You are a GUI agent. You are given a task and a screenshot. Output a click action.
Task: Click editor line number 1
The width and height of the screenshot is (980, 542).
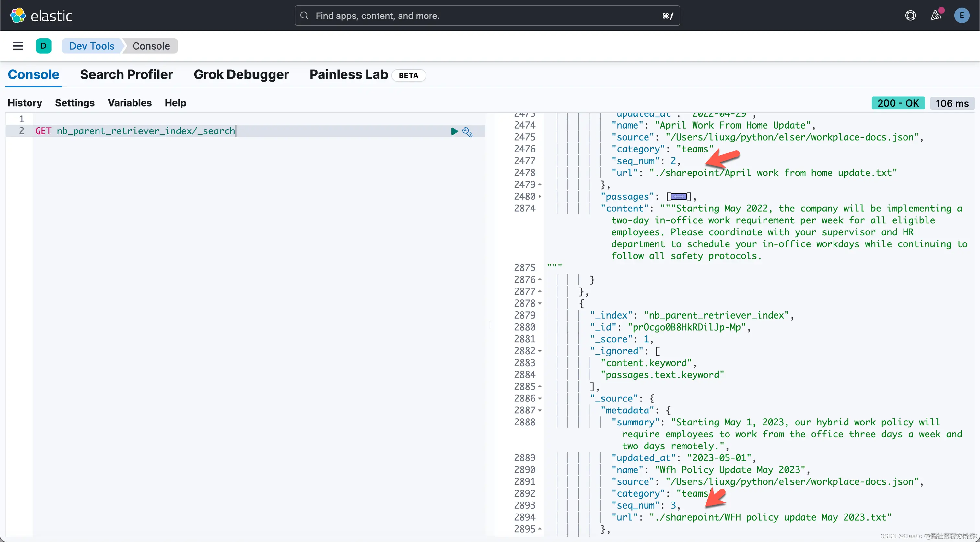click(x=22, y=119)
